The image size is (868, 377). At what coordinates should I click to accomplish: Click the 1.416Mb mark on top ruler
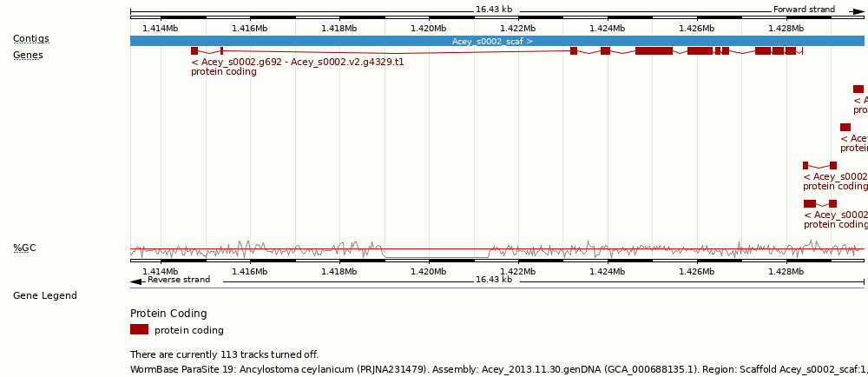[250, 29]
